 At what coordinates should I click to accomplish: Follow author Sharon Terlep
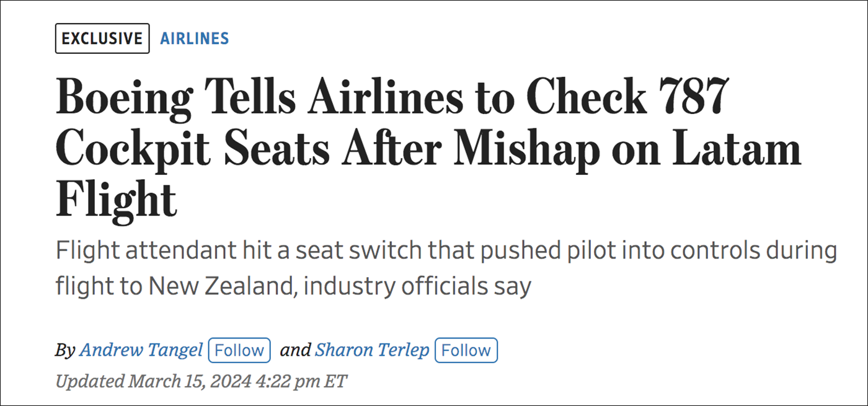coord(466,350)
